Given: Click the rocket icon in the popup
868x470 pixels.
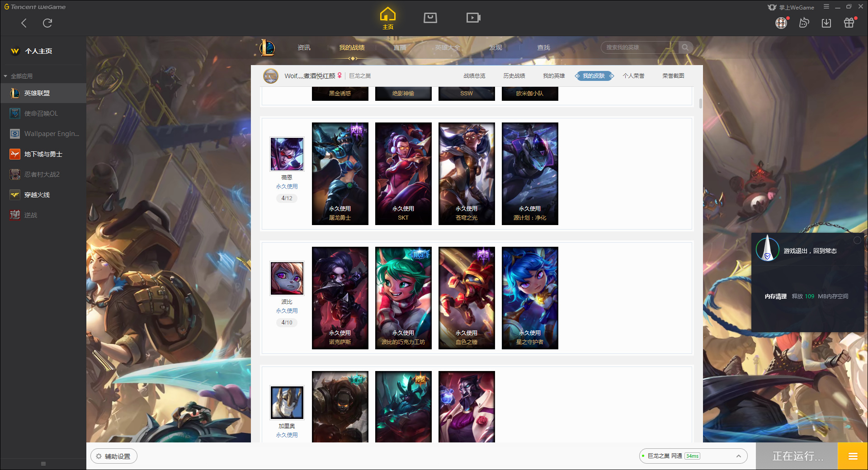Looking at the screenshot, I should tap(767, 249).
